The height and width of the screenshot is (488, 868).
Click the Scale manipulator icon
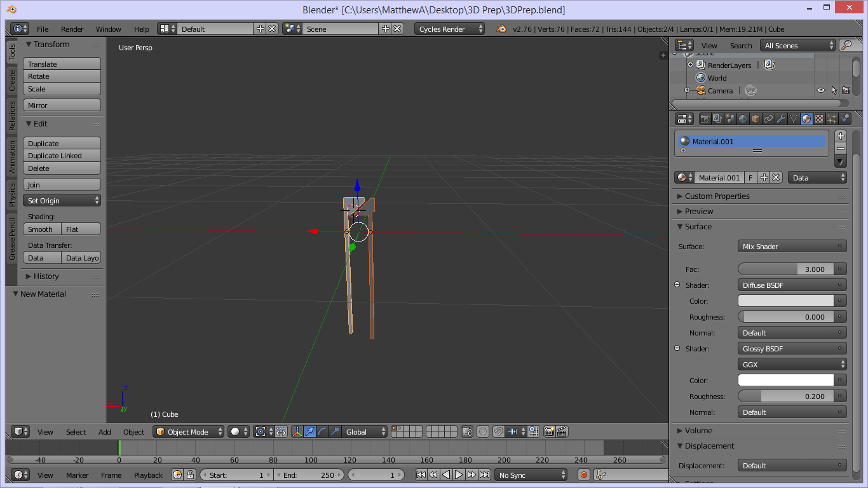335,431
